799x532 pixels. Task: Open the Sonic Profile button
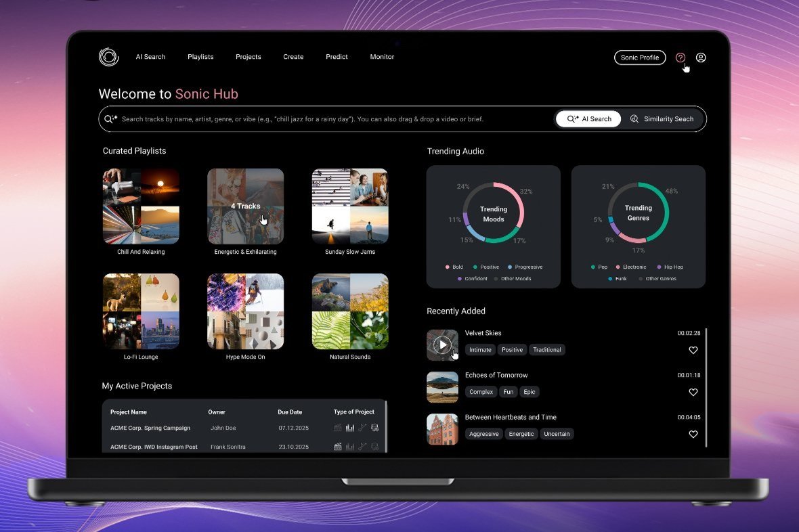pos(639,58)
